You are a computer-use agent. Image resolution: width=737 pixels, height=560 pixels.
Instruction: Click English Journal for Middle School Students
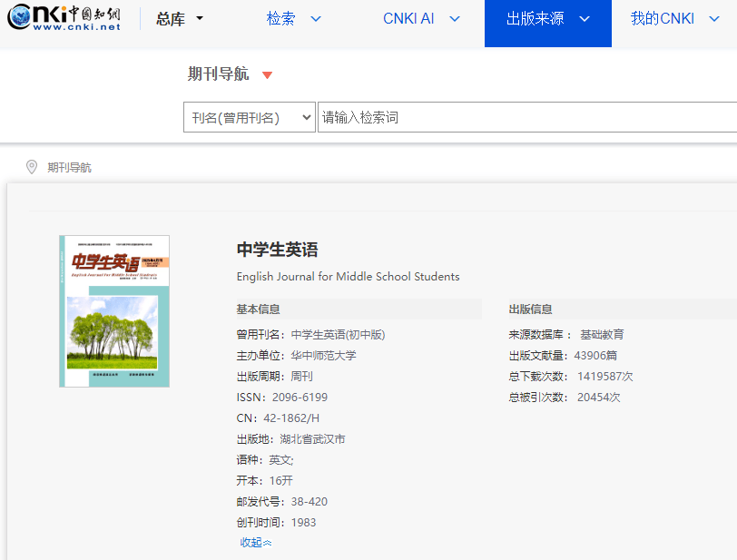pos(348,277)
